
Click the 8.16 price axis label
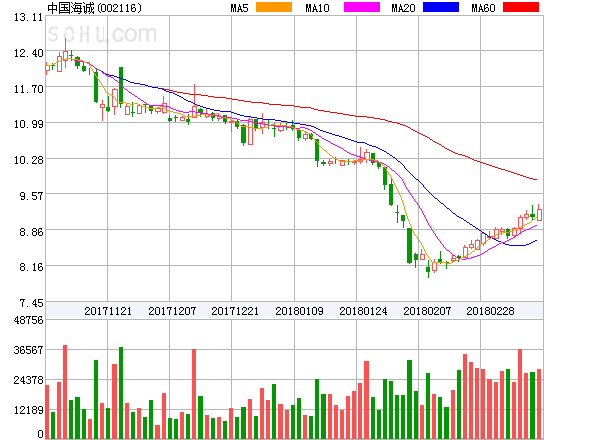tap(31, 267)
